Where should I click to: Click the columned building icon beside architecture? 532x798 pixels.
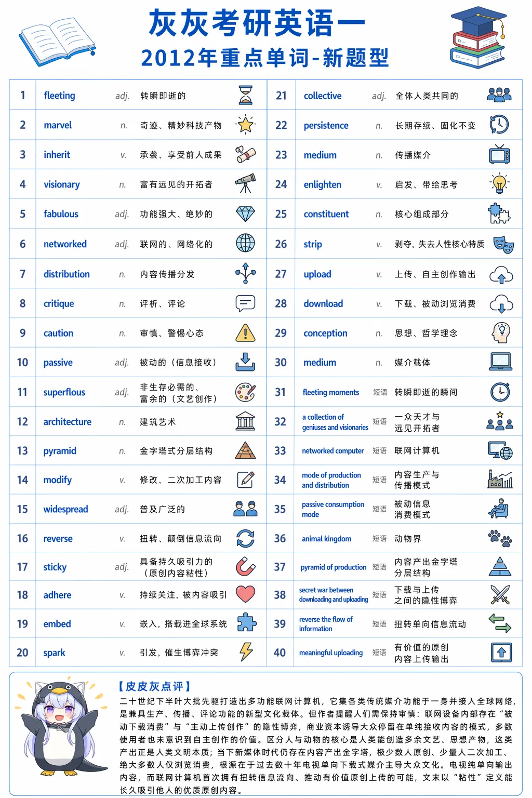pos(245,421)
